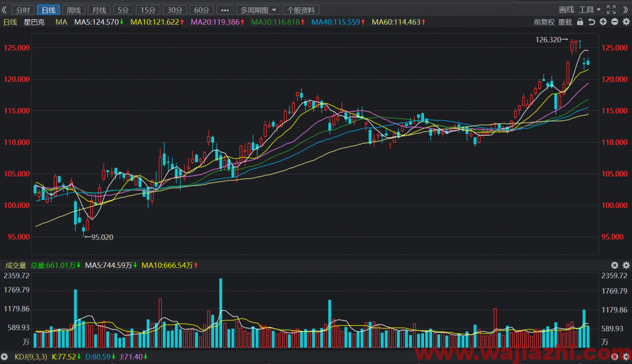Image resolution: width=632 pixels, height=364 pixels.
Task: Click the volume MA10:666.54万 value
Action: [170, 265]
